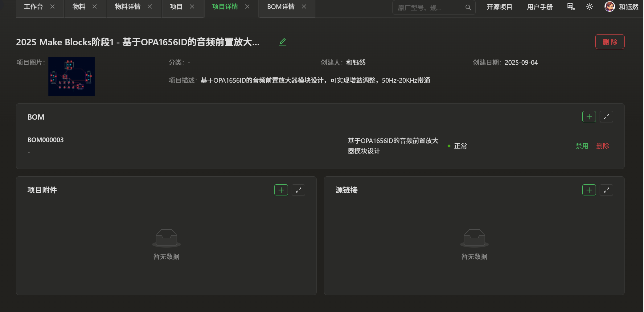This screenshot has height=312, width=644.
Task: Add a source link with the plus icon
Action: point(589,190)
